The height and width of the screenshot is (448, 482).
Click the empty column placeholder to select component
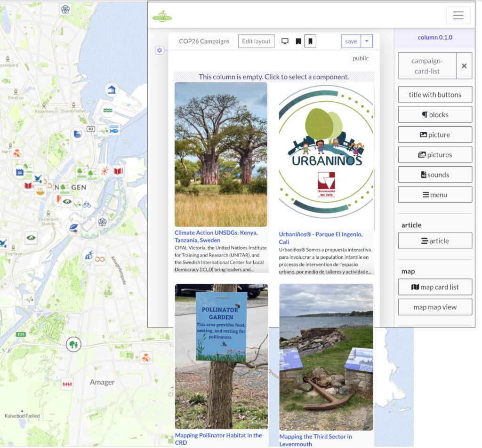coord(273,77)
